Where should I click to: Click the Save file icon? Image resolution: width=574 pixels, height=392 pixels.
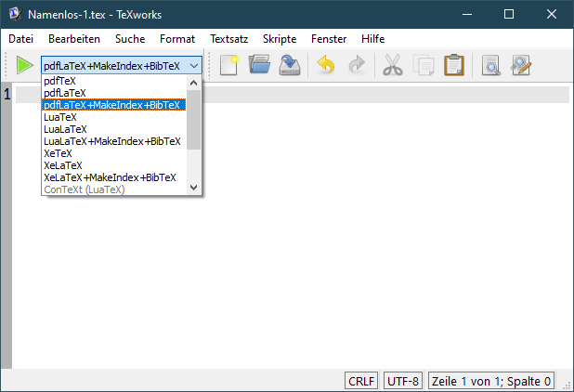click(x=291, y=65)
